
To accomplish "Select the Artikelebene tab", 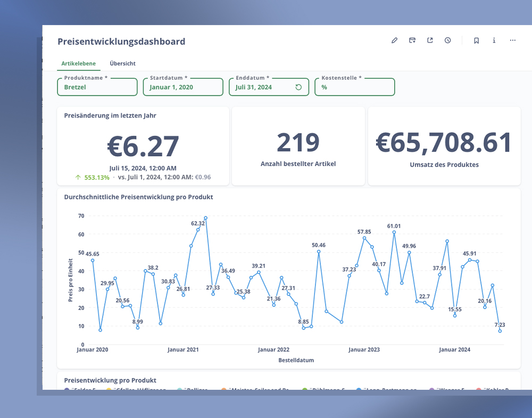I will 79,63.
